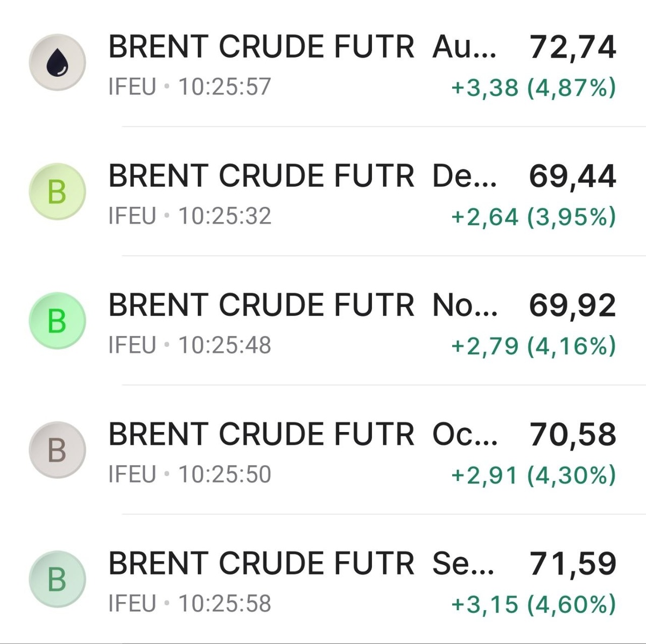
Task: Click the 10:25:50 timestamp on October row
Action: point(223,474)
